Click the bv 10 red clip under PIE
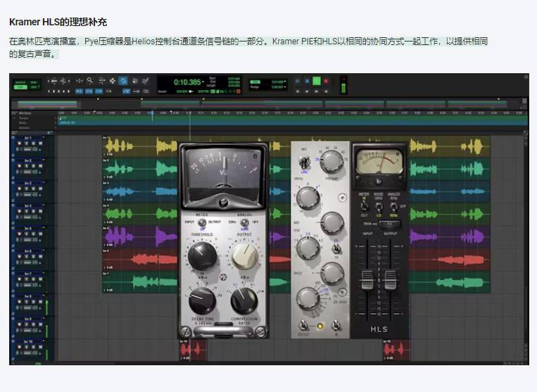The height and width of the screenshot is (392, 537). click(193, 350)
